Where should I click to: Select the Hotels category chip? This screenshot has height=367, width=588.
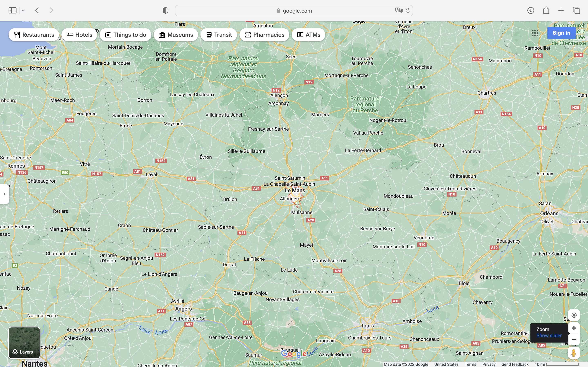(x=79, y=35)
